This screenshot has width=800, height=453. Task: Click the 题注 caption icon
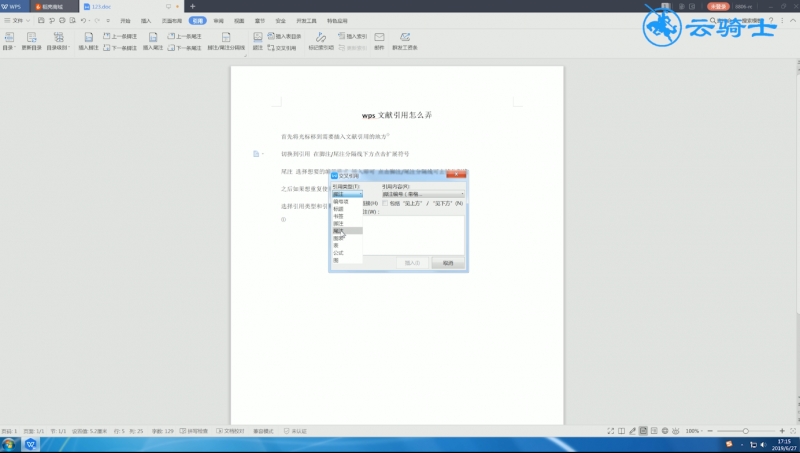[258, 41]
